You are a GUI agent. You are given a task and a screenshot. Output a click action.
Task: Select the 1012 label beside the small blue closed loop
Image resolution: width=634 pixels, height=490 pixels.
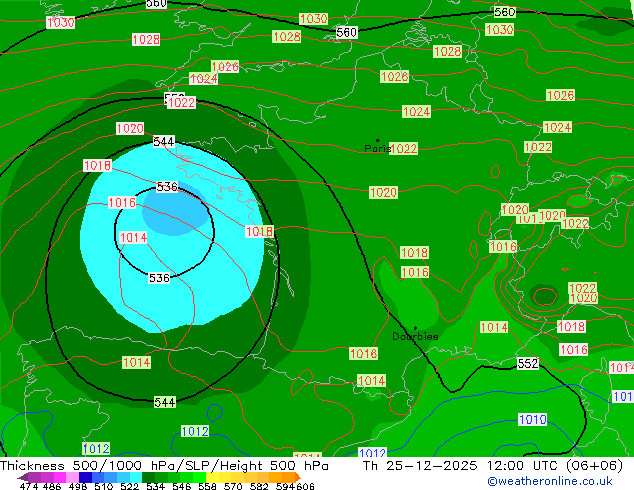click(195, 431)
